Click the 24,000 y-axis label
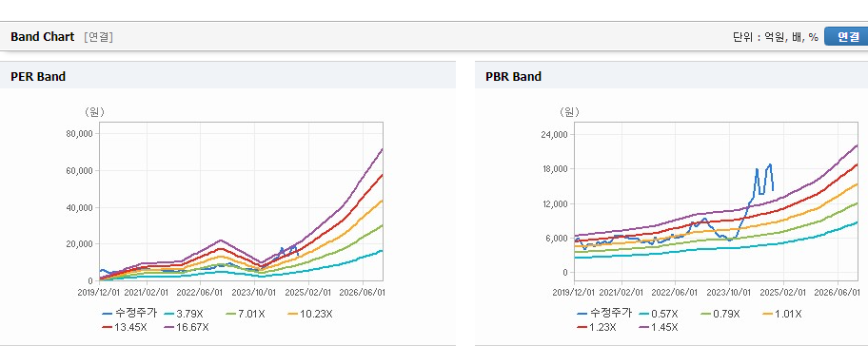The height and width of the screenshot is (346, 868). pos(556,134)
